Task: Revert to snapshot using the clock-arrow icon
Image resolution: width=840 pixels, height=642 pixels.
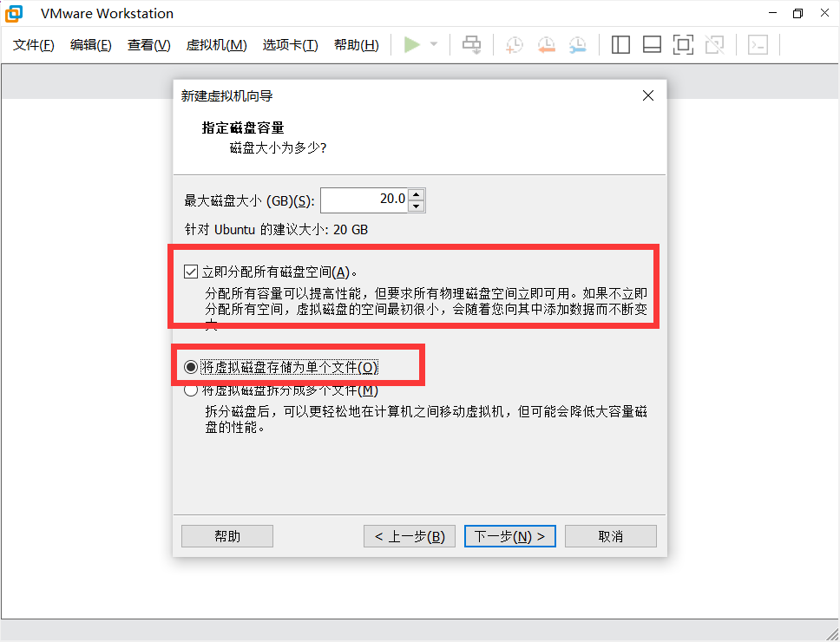Action: click(x=546, y=44)
